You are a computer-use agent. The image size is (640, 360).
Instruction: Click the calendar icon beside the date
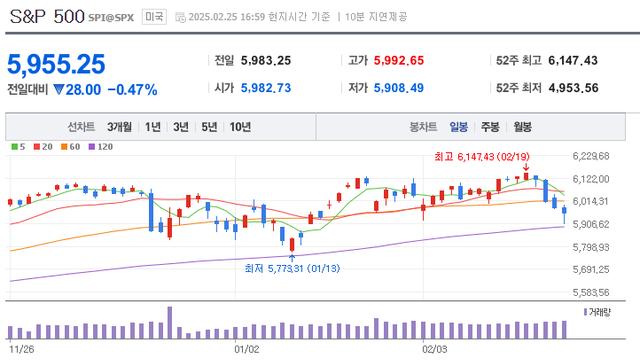(x=180, y=17)
